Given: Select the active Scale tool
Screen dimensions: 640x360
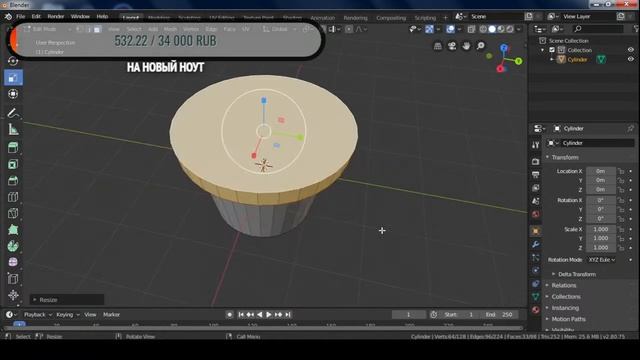Looking at the screenshot, I should point(13,78).
